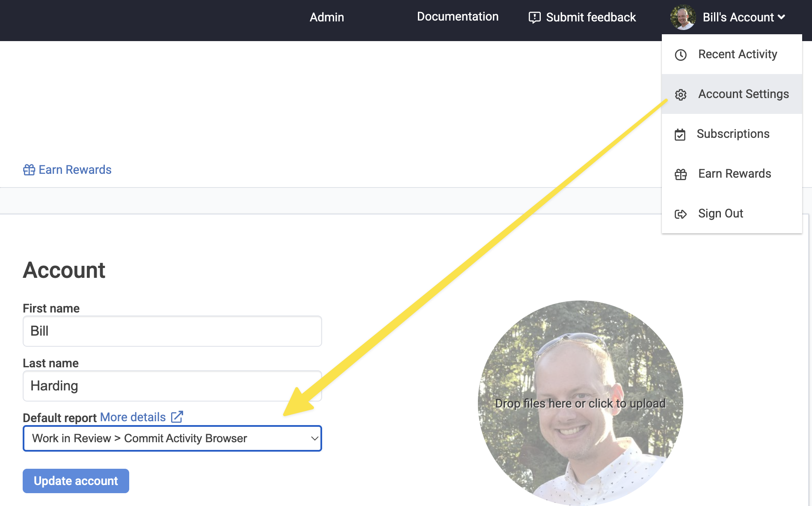Click the Submit feedback link
This screenshot has width=812, height=506.
click(582, 17)
